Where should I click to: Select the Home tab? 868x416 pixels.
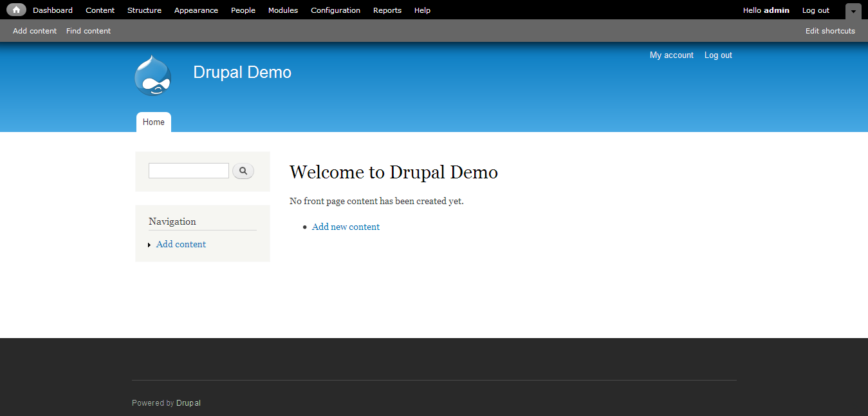click(x=154, y=122)
